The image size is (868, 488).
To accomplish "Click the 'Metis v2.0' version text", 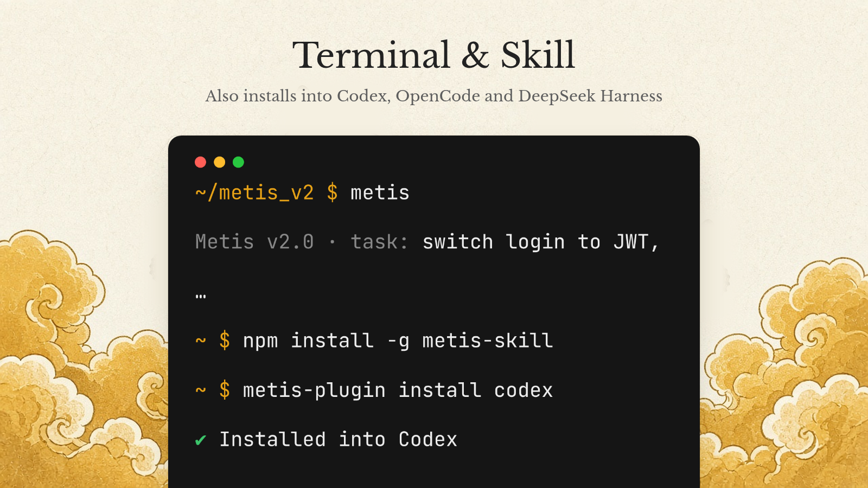I will (x=254, y=242).
